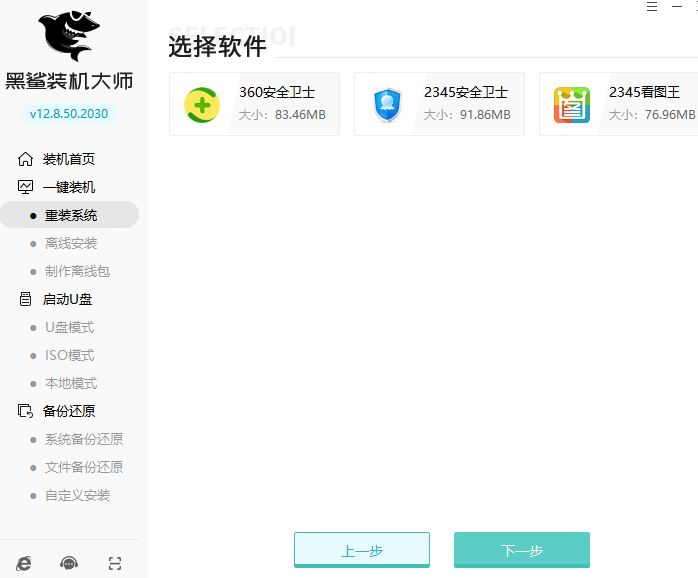Click the 2345看图王 colorful icon
698x578 pixels.
tap(572, 105)
